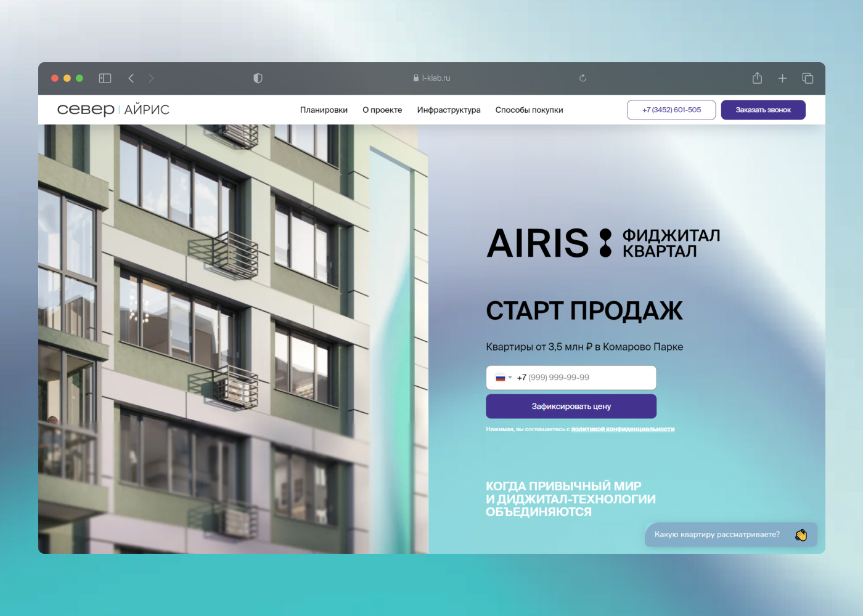
Task: Open the privacy shield report icon
Action: [258, 78]
